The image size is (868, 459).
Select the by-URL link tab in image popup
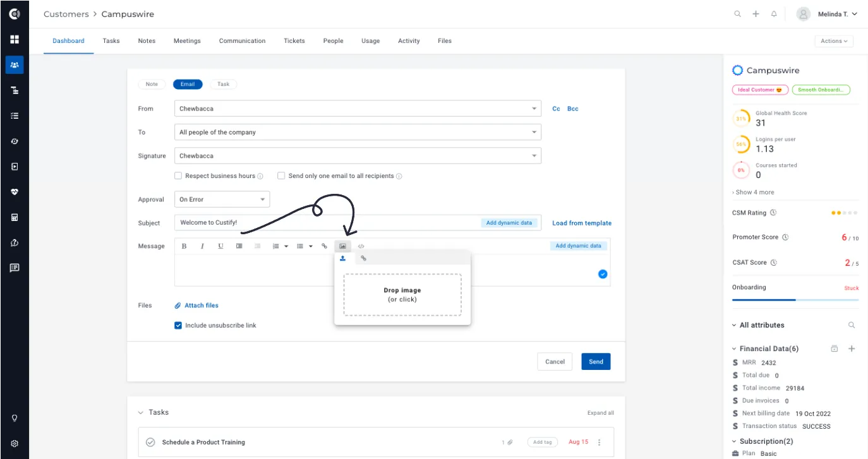click(363, 258)
